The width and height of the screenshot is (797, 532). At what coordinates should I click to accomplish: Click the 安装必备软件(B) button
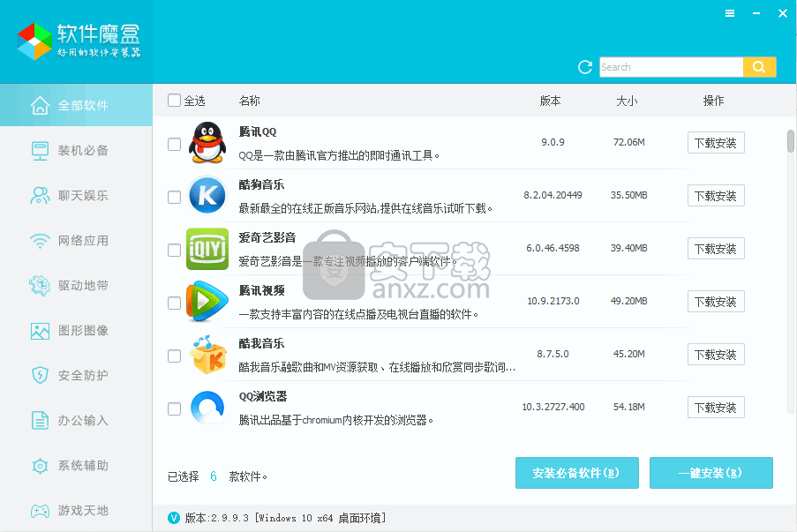[x=577, y=473]
